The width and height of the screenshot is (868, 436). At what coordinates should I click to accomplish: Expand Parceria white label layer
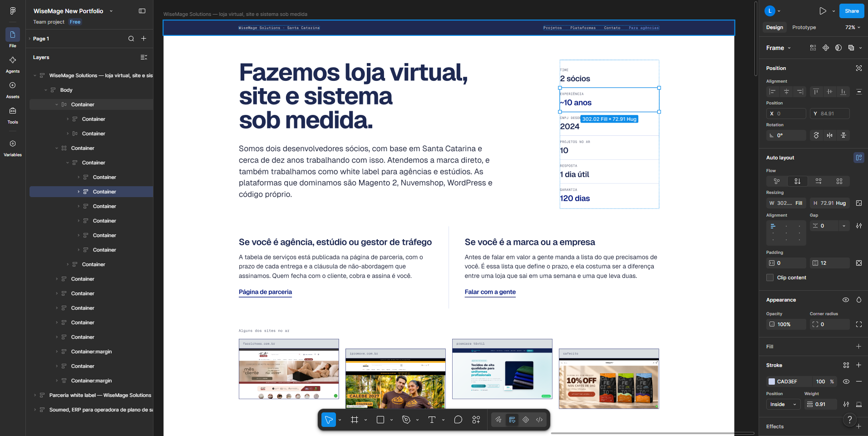(35, 395)
